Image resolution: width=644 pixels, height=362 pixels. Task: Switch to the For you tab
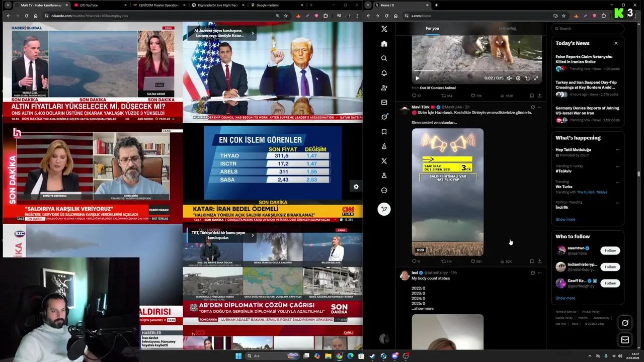432,29
